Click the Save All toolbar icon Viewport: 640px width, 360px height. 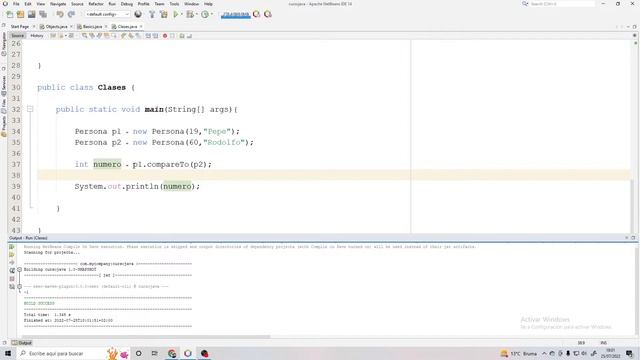(42, 14)
